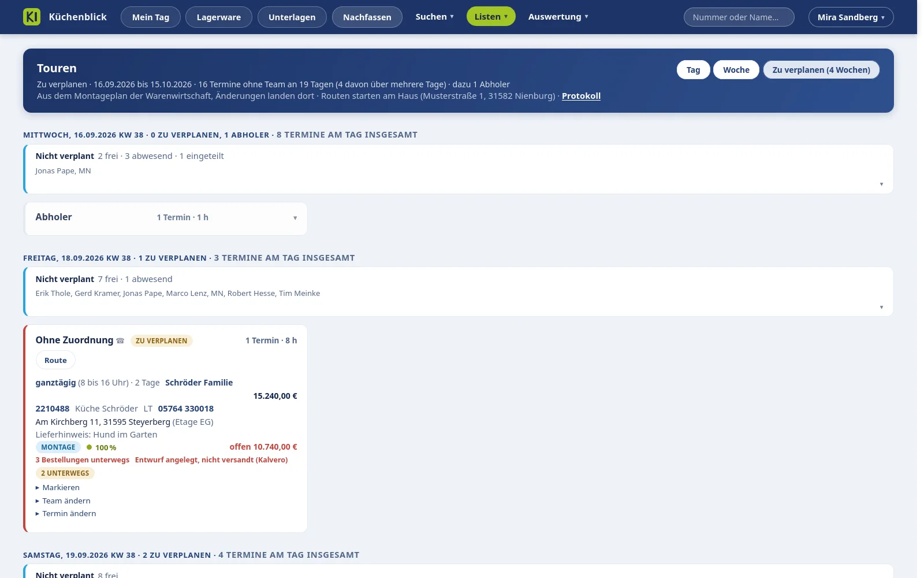Click Lieferhinweis: Hund im Garten
This screenshot has height=578, width=924.
[96, 435]
